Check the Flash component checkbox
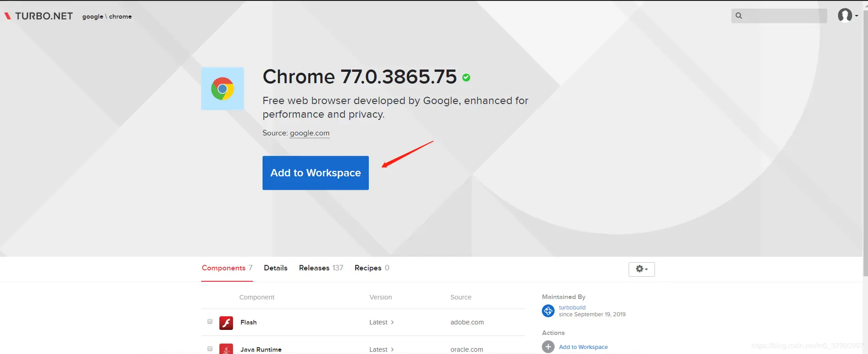 [x=210, y=321]
